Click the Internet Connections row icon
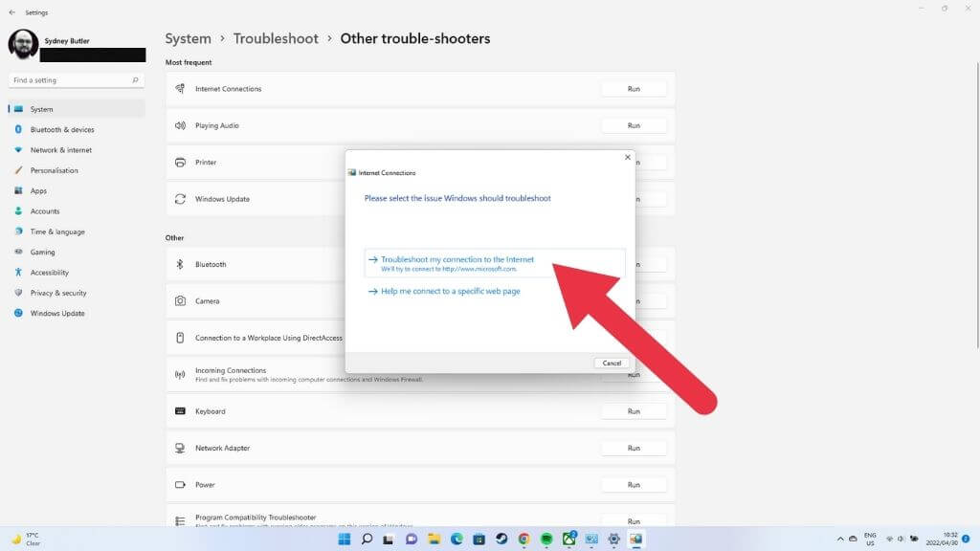 tap(180, 89)
